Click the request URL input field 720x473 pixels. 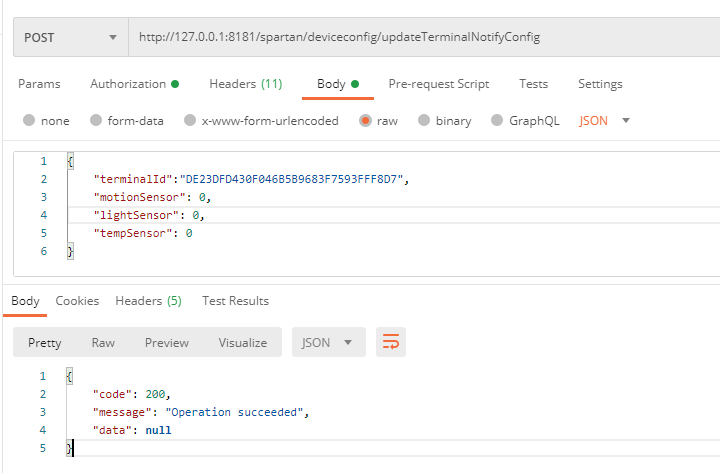point(420,37)
